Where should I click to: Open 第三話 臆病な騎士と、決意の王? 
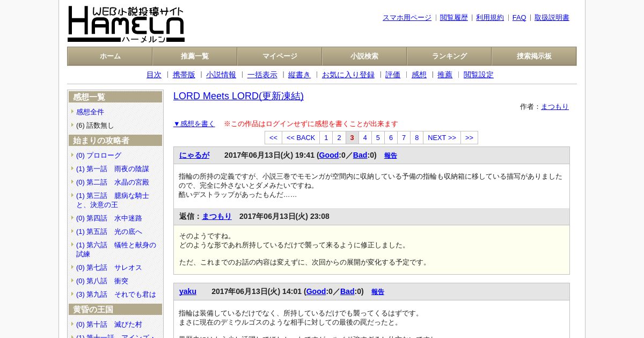[113, 200]
